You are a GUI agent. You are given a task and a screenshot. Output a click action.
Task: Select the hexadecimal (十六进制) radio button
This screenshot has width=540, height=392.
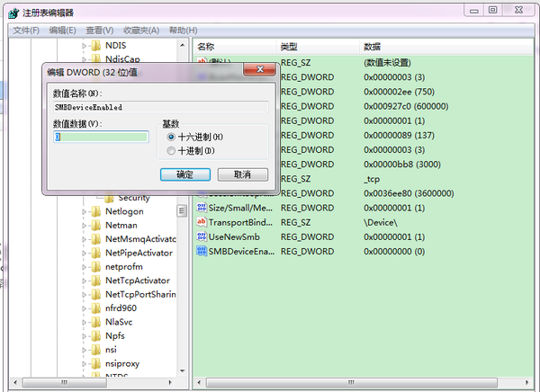171,137
